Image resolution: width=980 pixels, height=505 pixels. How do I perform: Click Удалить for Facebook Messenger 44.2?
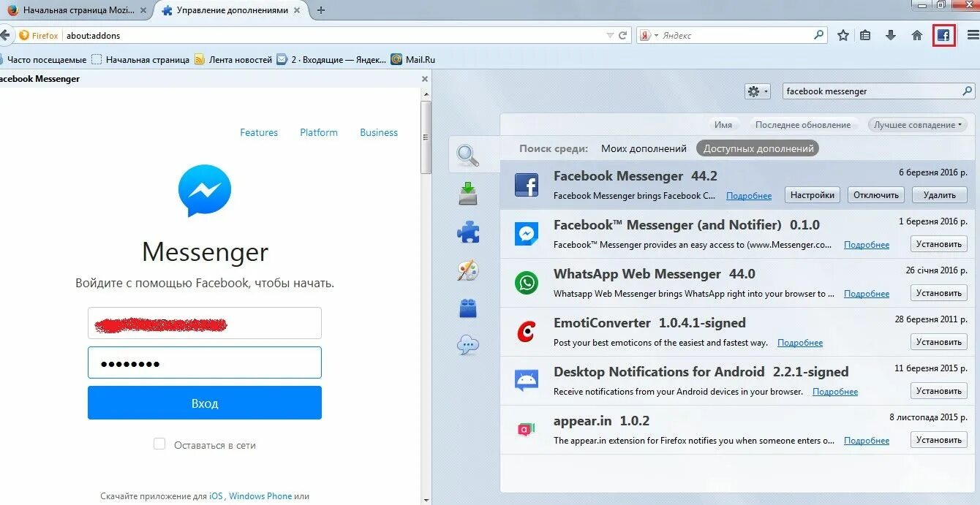tap(939, 195)
